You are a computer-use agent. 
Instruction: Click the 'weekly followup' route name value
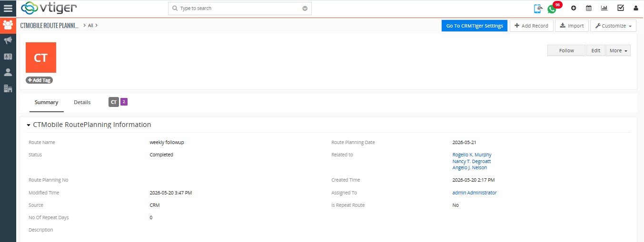(x=167, y=142)
